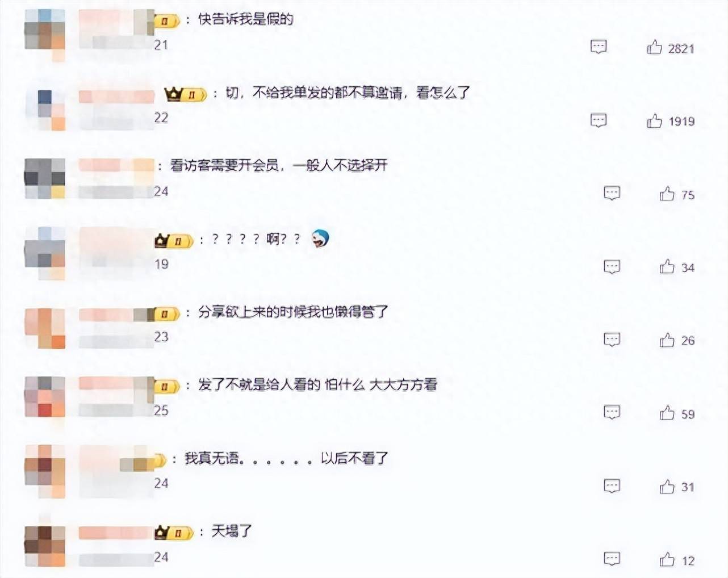The height and width of the screenshot is (578, 728).
Task: Reply to the '看访客需要开会员' comment
Action: coord(612,193)
